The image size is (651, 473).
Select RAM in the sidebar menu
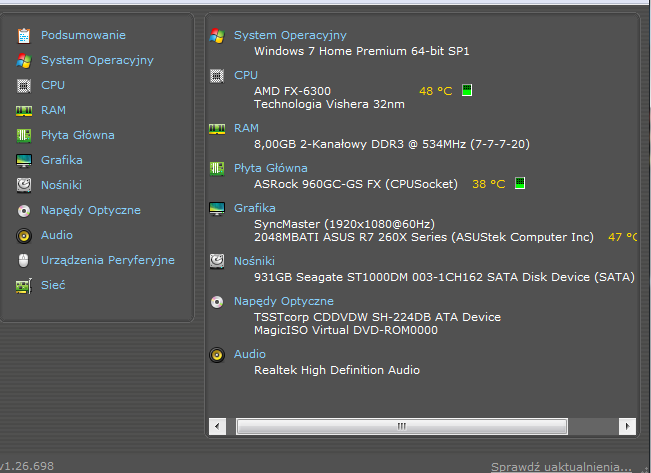coord(53,110)
